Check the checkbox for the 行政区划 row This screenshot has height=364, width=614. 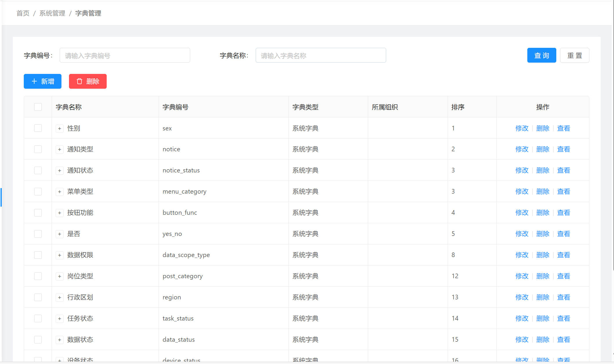38,297
